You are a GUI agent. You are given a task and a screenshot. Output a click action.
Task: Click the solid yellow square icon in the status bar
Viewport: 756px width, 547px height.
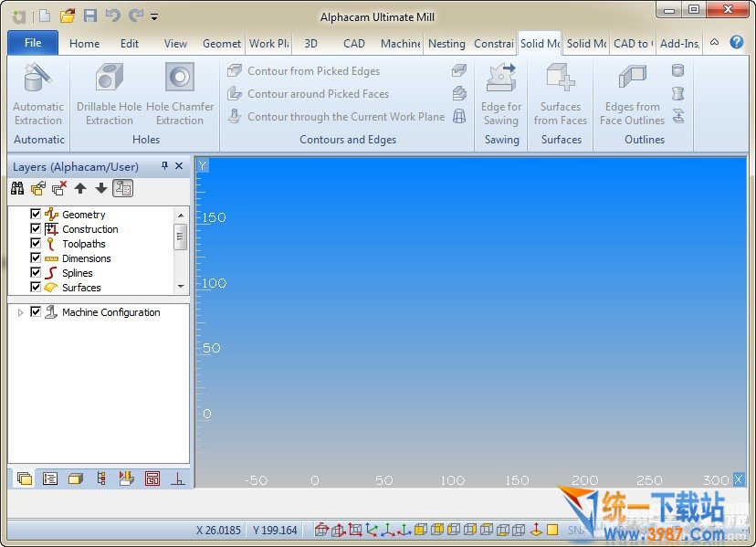coord(552,530)
